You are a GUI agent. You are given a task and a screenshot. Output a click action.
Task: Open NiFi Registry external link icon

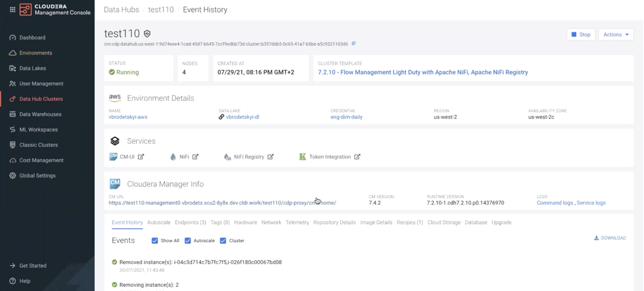[271, 157]
